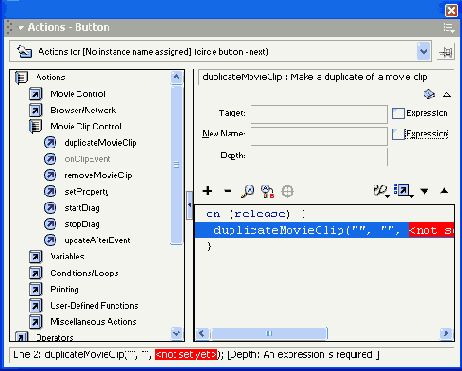Open the view options dropdown
This screenshot has height=371, width=462.
[403, 191]
